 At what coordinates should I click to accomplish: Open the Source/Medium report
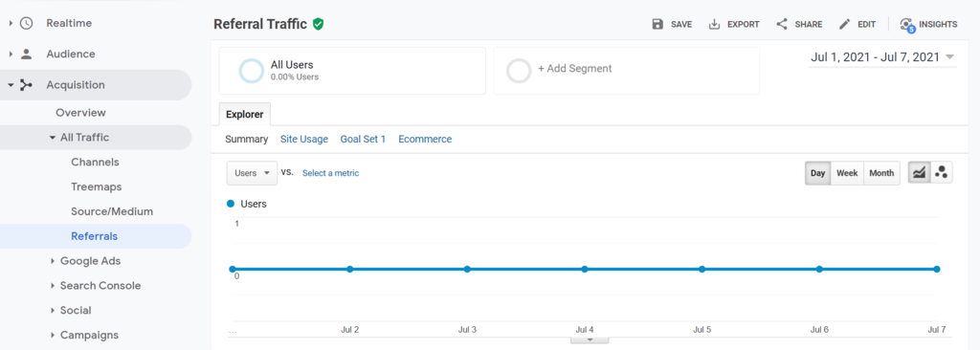pos(112,212)
